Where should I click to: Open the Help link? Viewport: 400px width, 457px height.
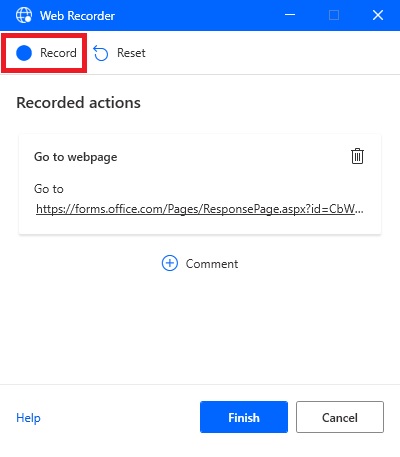click(x=28, y=418)
